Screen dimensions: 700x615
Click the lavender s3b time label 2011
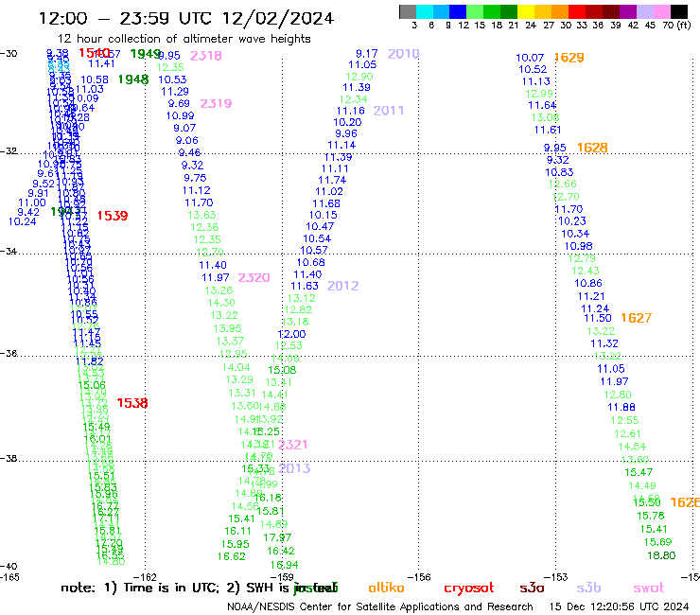pyautogui.click(x=389, y=111)
